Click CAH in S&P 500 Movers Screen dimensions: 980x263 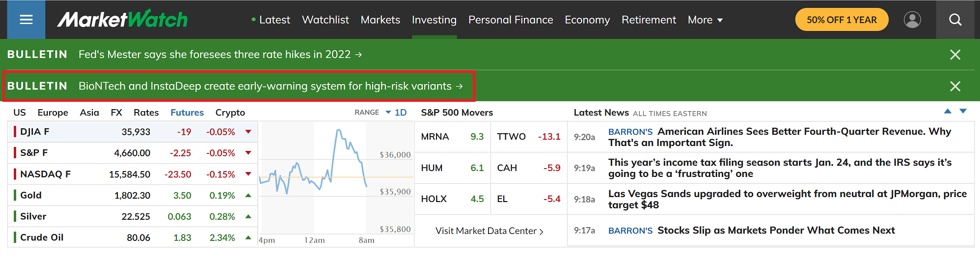tap(507, 168)
